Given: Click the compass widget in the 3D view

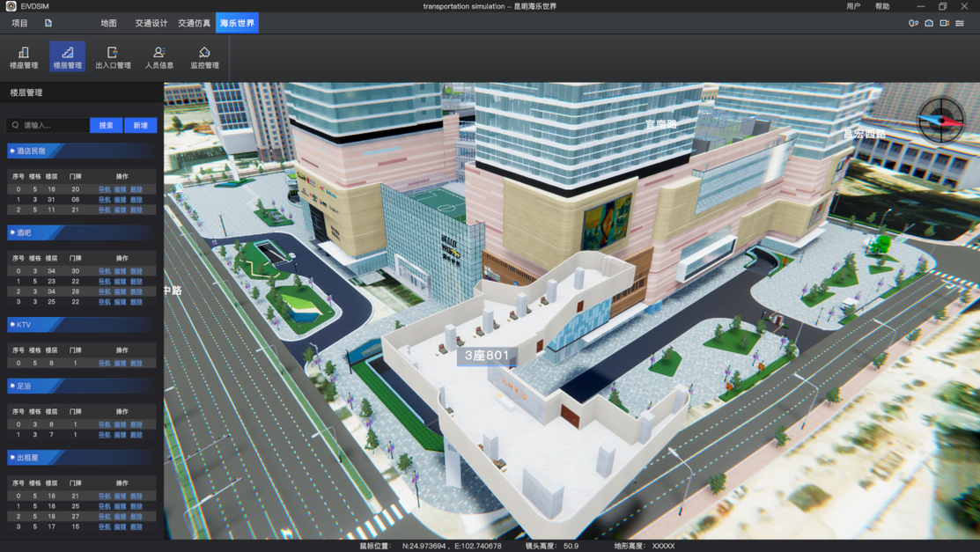Looking at the screenshot, I should (x=940, y=120).
